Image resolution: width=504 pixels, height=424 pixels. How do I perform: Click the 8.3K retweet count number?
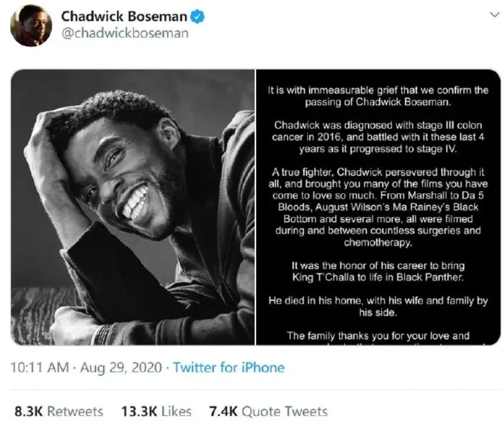click(27, 411)
